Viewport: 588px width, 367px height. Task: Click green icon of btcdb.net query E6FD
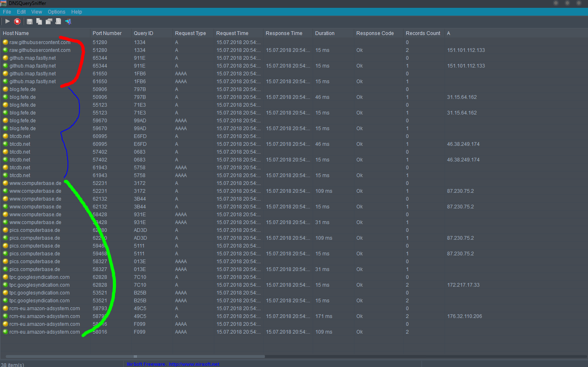click(5, 144)
